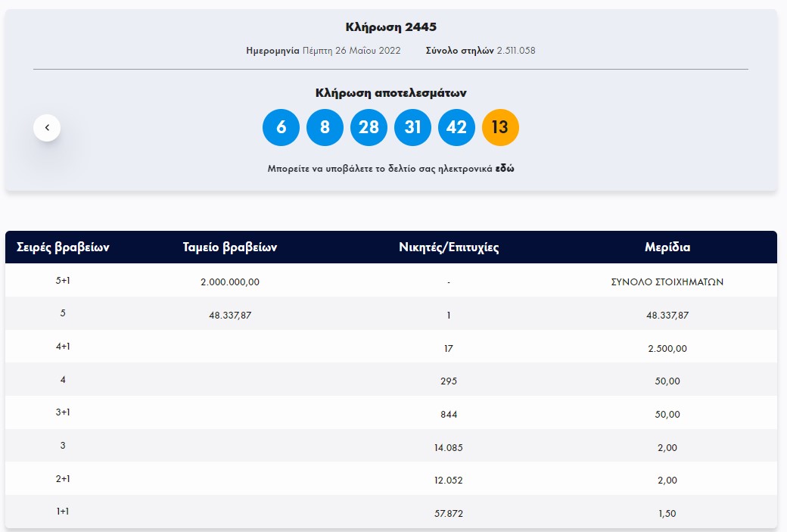Select the 4+1 row showing 17 winners
This screenshot has height=532, width=787.
448,347
